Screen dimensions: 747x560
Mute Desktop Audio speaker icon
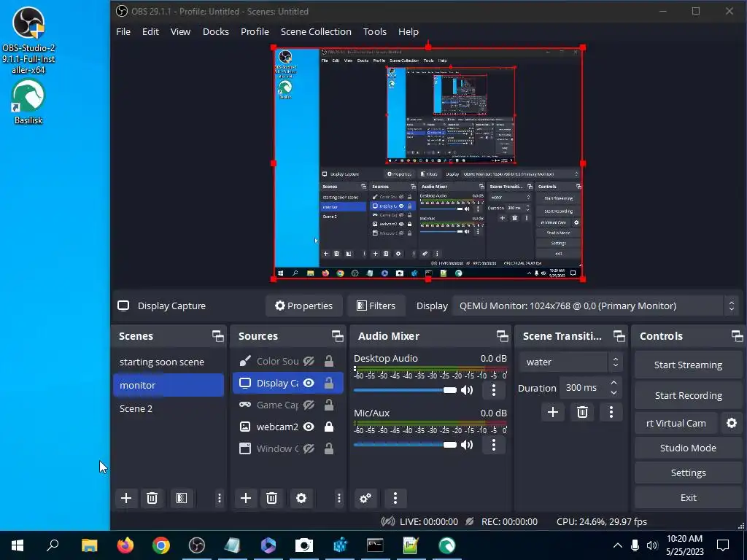click(467, 390)
